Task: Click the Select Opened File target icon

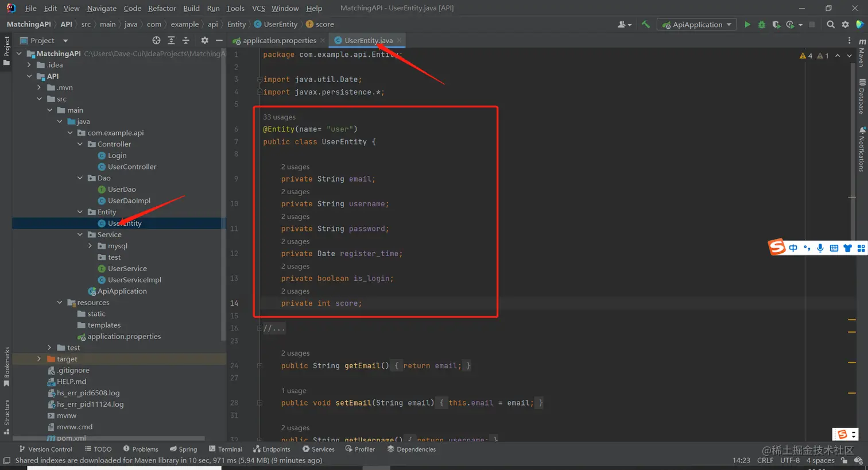Action: tap(156, 40)
